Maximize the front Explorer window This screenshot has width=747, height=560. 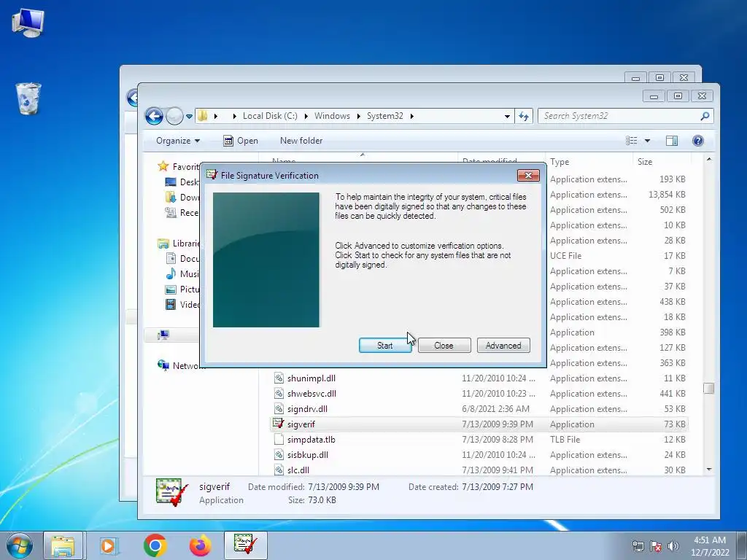click(x=678, y=96)
